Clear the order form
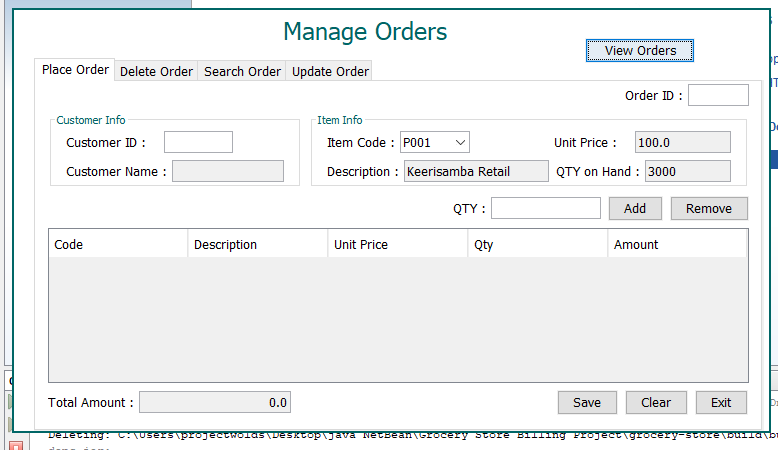The height and width of the screenshot is (450, 778). point(656,402)
